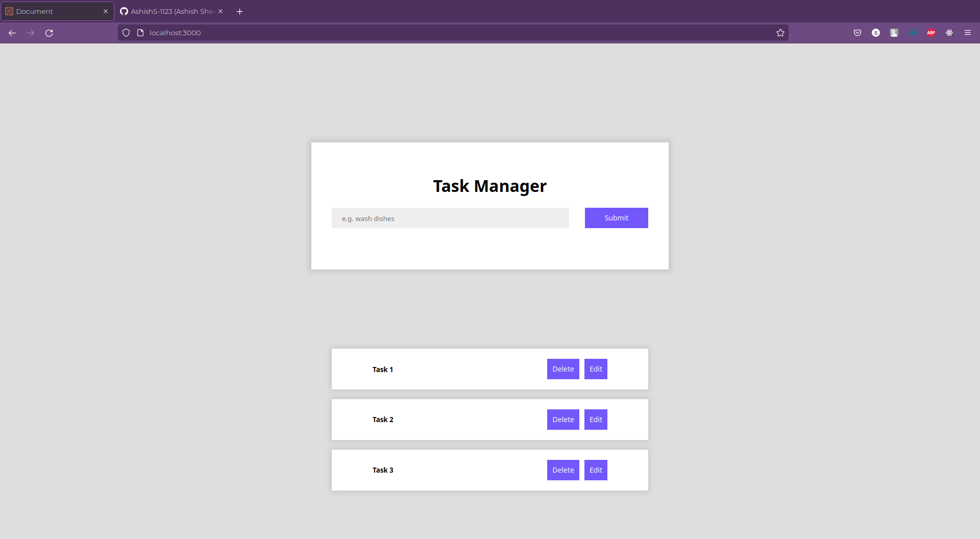Viewport: 980px width, 539px height.
Task: Click the browser back navigation arrow
Action: [x=12, y=33]
